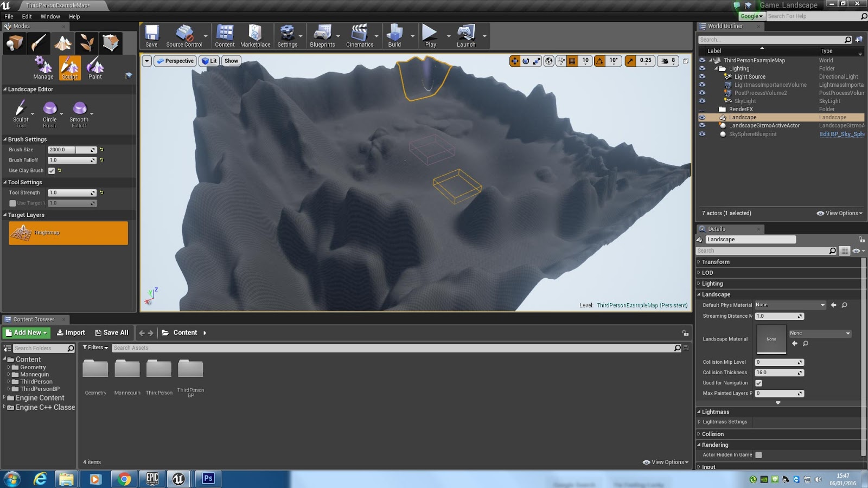Toggle Use Clay Brush checkbox
The width and height of the screenshot is (868, 488).
[52, 170]
